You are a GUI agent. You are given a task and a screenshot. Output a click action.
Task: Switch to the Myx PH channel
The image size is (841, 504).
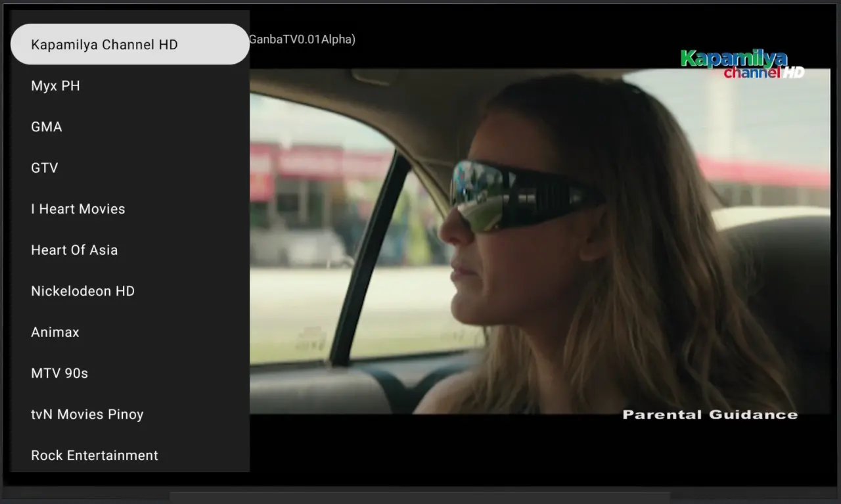click(x=130, y=86)
